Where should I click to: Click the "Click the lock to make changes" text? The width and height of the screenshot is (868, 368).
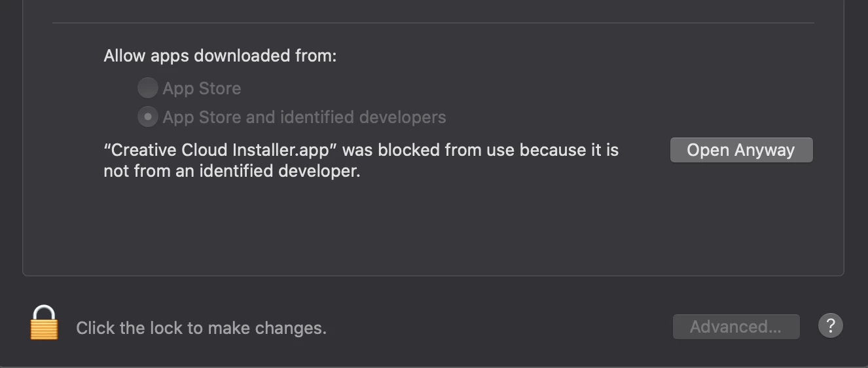(x=201, y=328)
